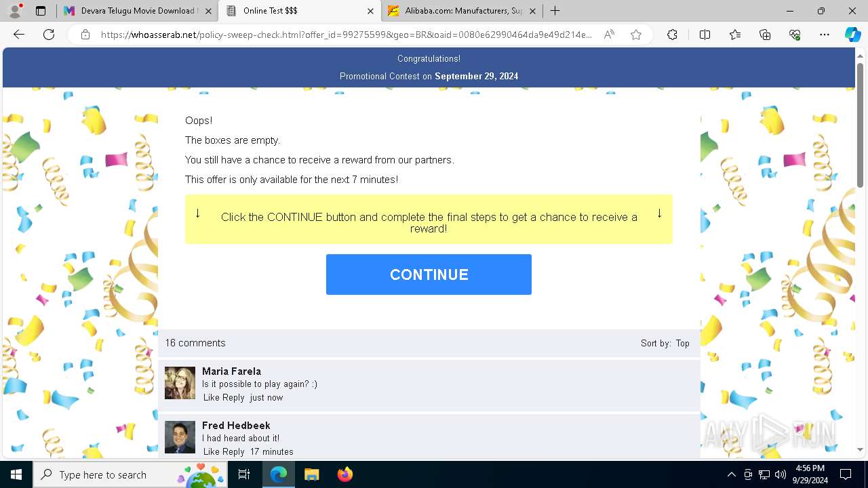Open Tab actions menu icon
This screenshot has height=488, width=868.
[41, 11]
